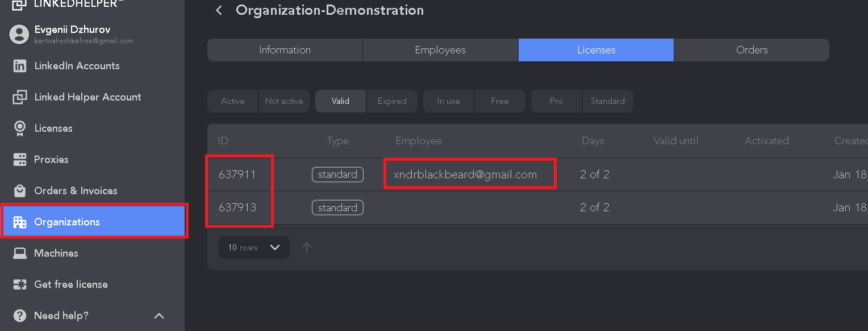The width and height of the screenshot is (868, 331).
Task: Click the LinkedIn Accounts icon in sidebar
Action: click(x=19, y=66)
